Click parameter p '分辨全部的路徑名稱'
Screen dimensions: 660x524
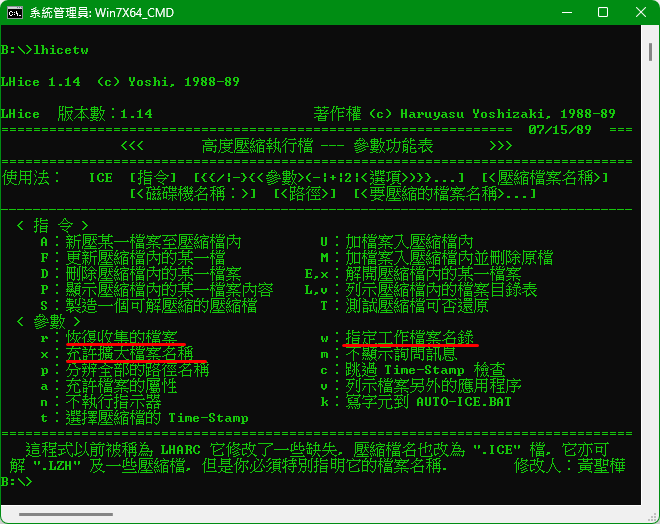[x=137, y=370]
